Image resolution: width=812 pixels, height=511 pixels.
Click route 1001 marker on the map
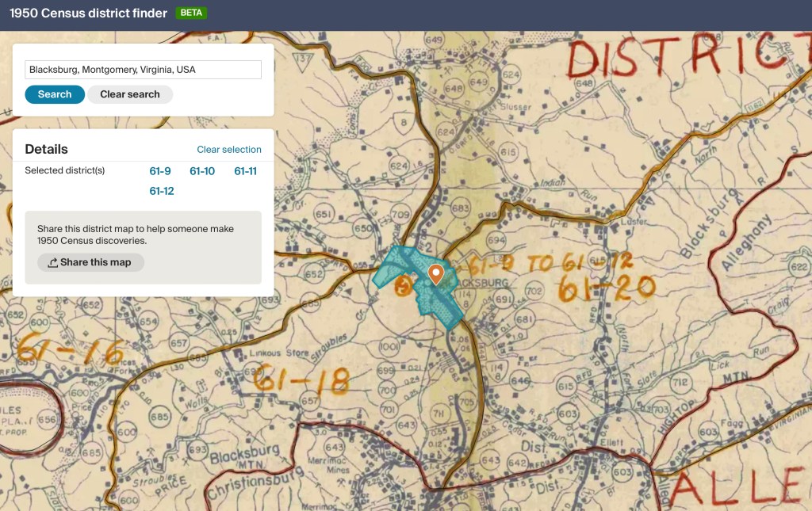click(389, 347)
